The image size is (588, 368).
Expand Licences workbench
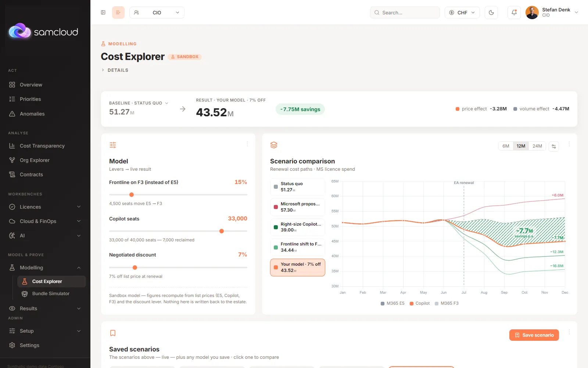point(45,207)
